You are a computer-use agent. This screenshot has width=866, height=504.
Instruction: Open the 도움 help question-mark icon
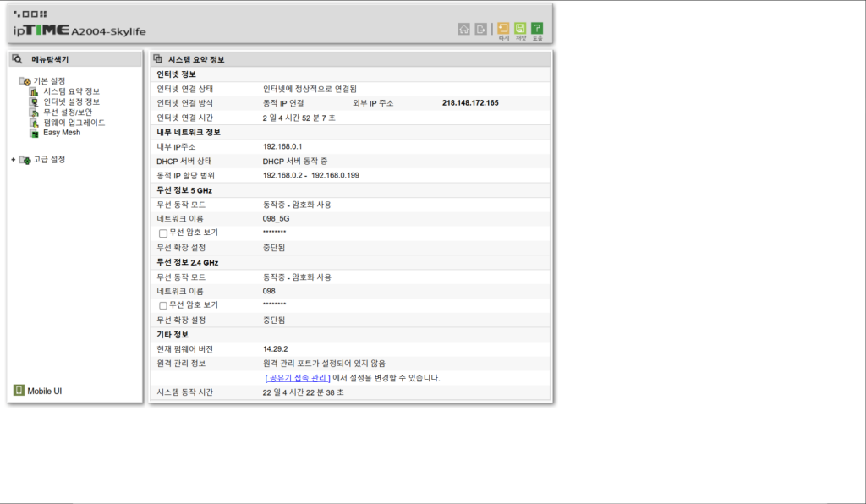pos(537,30)
